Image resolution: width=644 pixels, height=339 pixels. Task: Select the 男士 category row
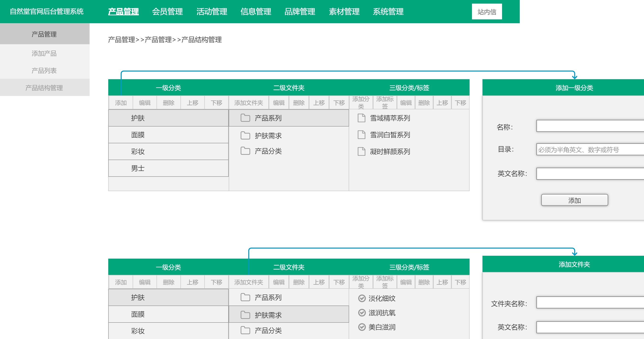coord(168,168)
